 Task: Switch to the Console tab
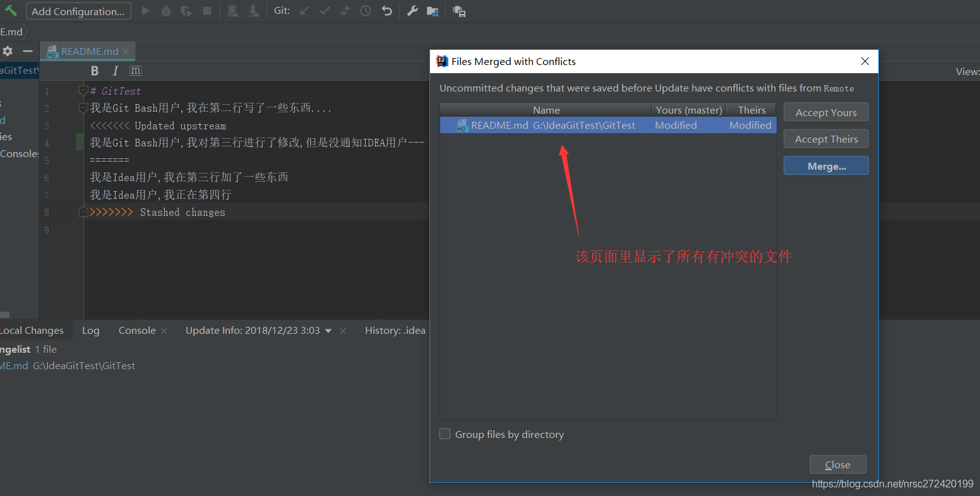[x=137, y=331]
